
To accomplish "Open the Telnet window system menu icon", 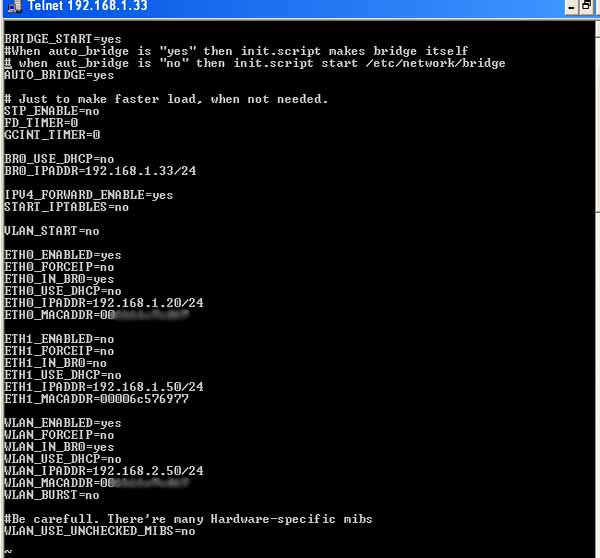I will tap(15, 6).
